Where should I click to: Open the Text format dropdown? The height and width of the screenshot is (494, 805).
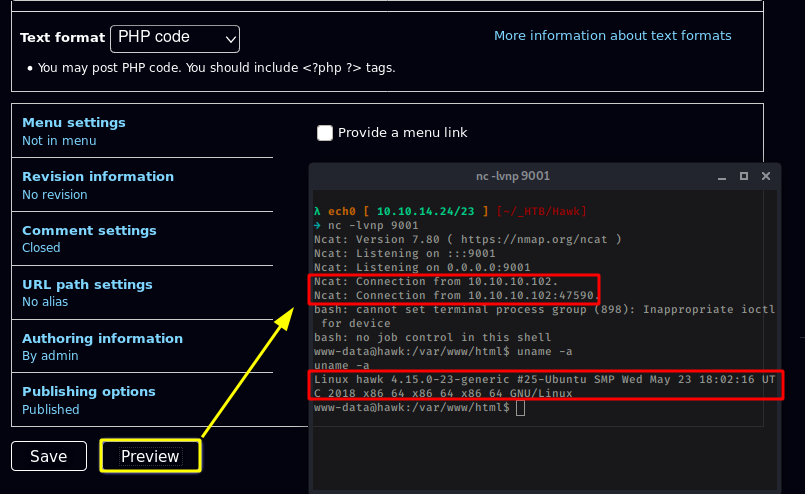(175, 38)
